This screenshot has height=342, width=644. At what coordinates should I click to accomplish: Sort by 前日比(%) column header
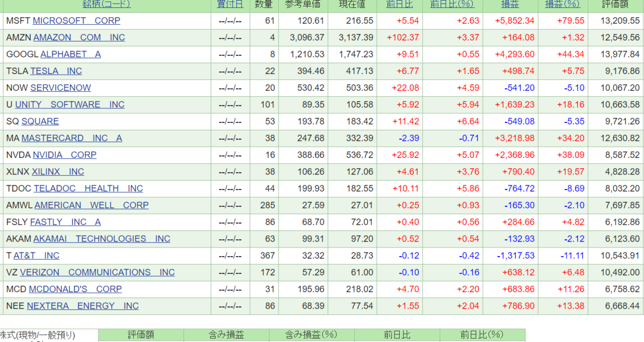(452, 4)
